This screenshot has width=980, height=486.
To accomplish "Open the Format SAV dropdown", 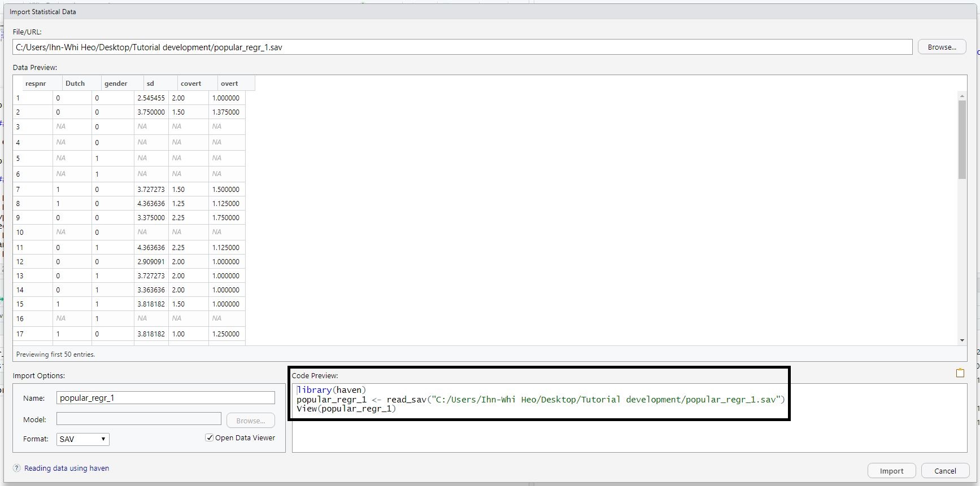I will (82, 439).
